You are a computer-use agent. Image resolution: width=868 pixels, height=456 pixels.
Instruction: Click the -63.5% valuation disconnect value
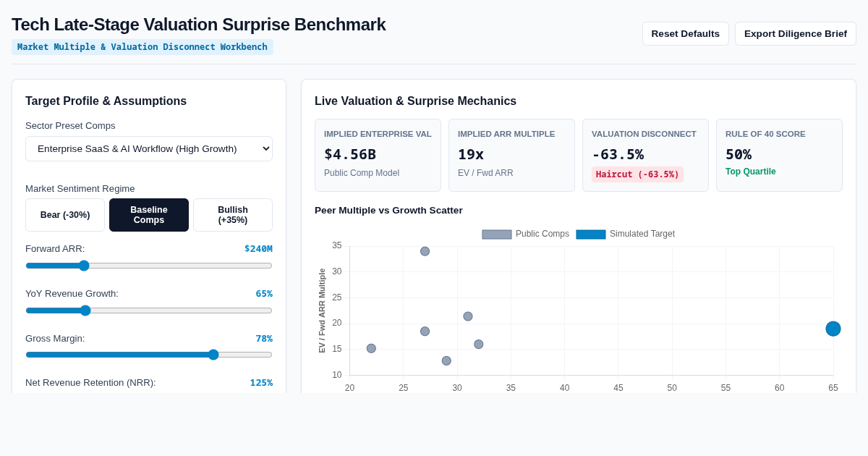pos(618,154)
